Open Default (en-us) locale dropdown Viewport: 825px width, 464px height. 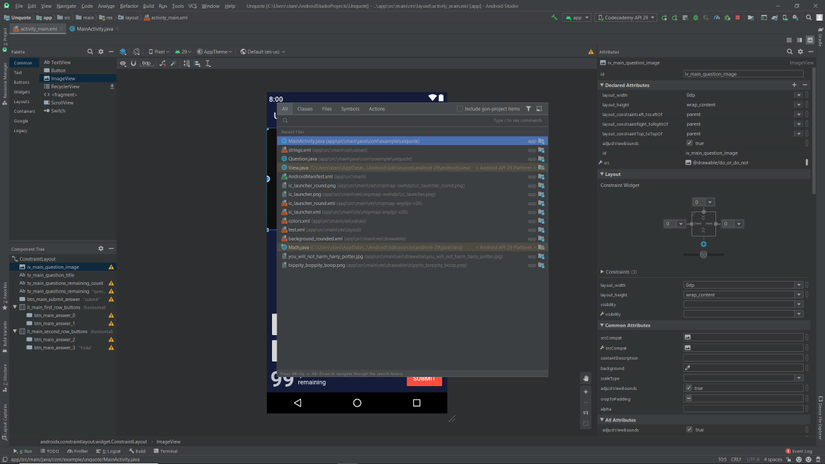pyautogui.click(x=263, y=52)
